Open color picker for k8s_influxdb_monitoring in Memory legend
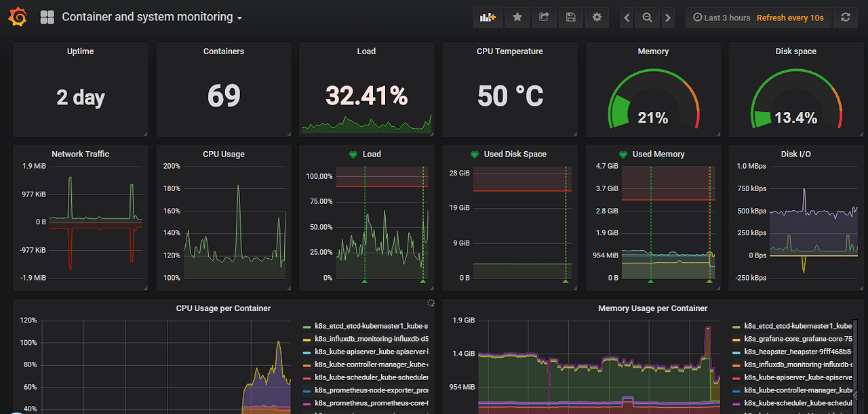 click(736, 365)
